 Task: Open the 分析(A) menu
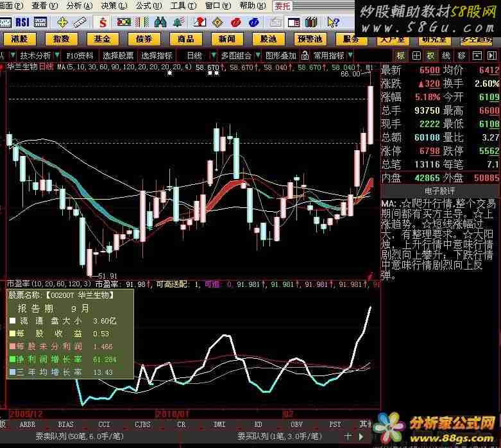(x=80, y=5)
